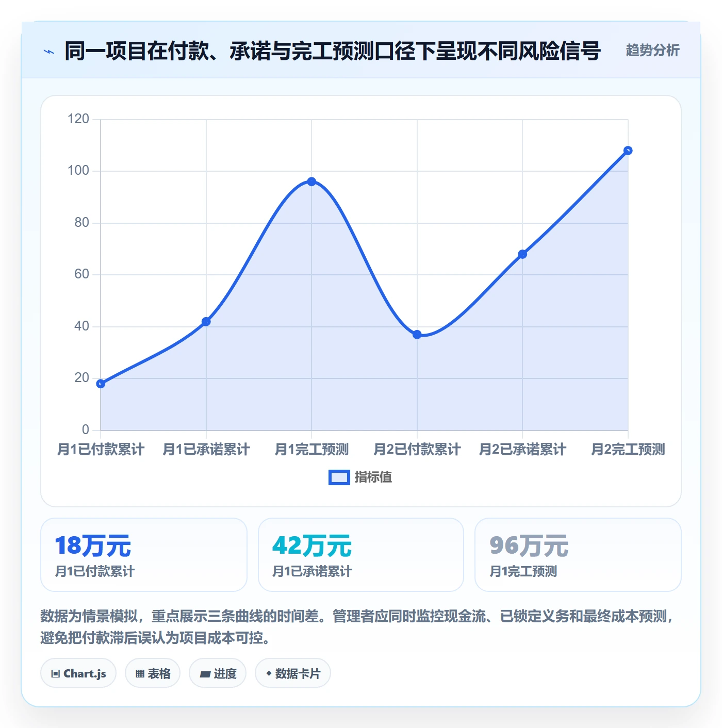Click the data point for 月2已付款累计

(417, 335)
